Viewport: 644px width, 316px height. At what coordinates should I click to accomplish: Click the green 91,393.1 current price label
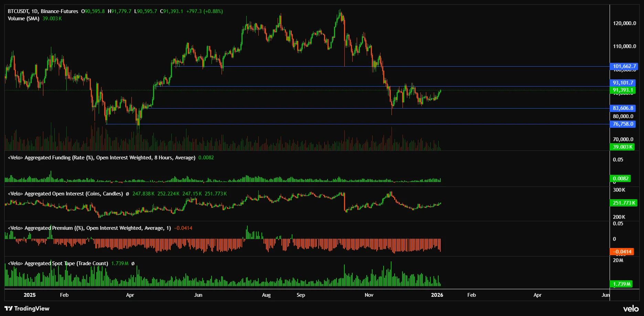point(623,90)
